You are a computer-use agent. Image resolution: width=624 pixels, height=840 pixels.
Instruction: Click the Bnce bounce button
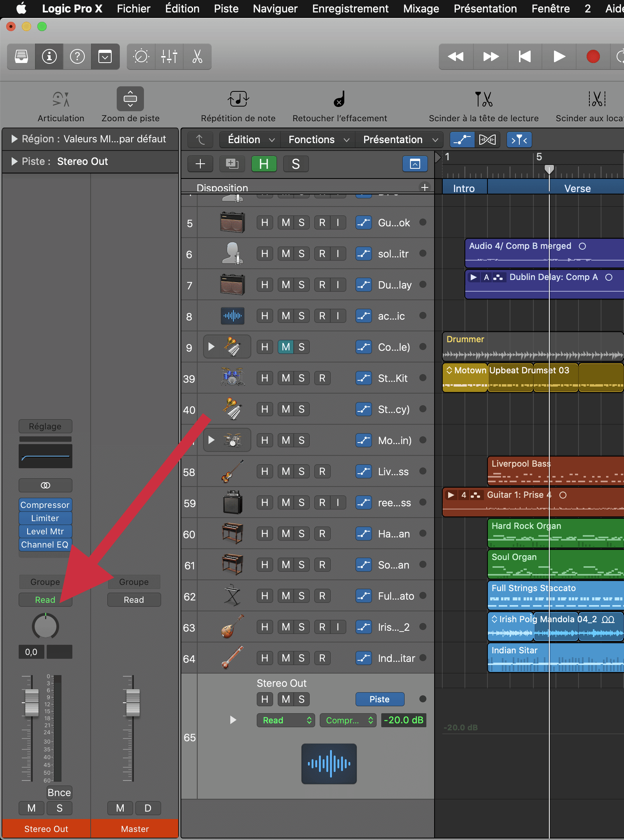point(60,792)
